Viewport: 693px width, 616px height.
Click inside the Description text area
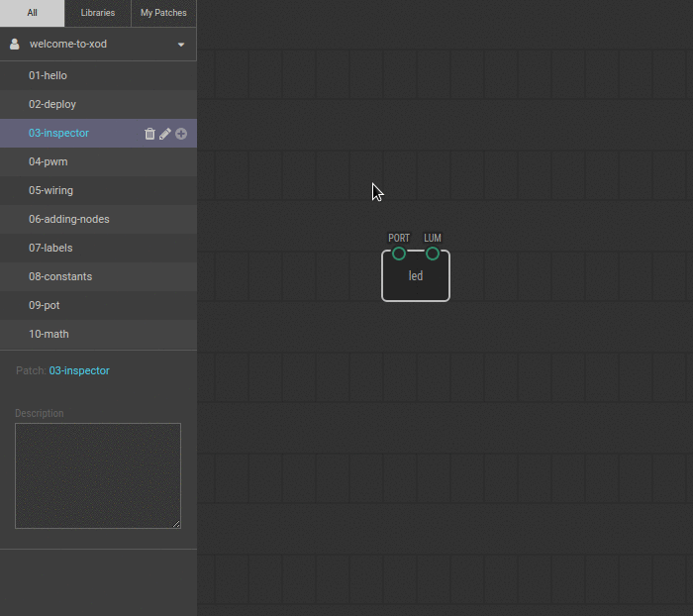pyautogui.click(x=98, y=475)
